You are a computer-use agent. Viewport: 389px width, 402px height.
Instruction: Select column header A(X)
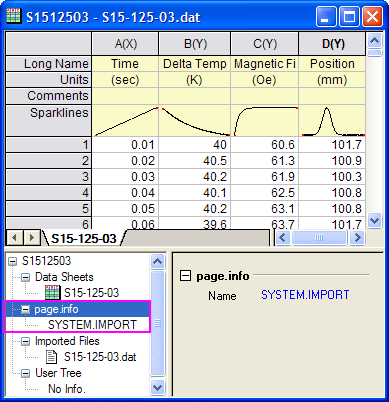pos(125,44)
